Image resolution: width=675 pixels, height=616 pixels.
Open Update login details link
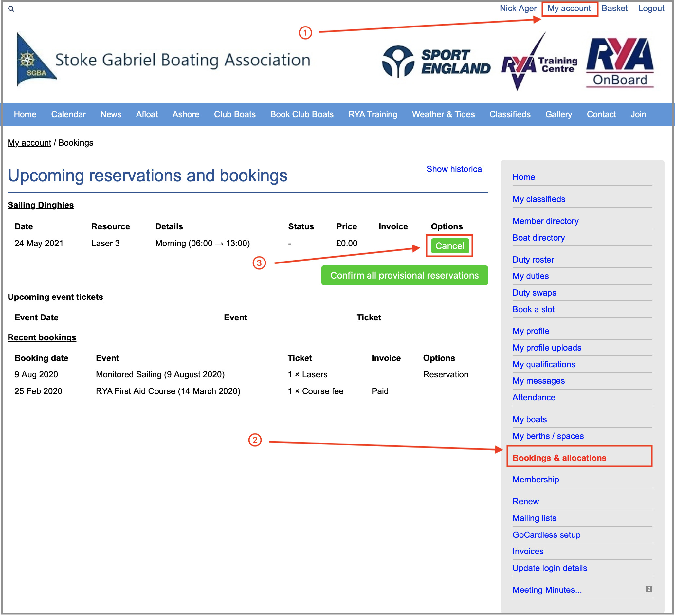(x=550, y=568)
